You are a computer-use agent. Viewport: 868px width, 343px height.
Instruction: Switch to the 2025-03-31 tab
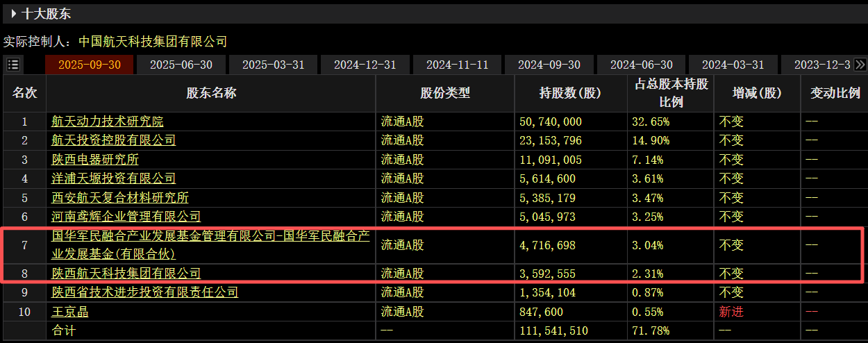[x=273, y=65]
